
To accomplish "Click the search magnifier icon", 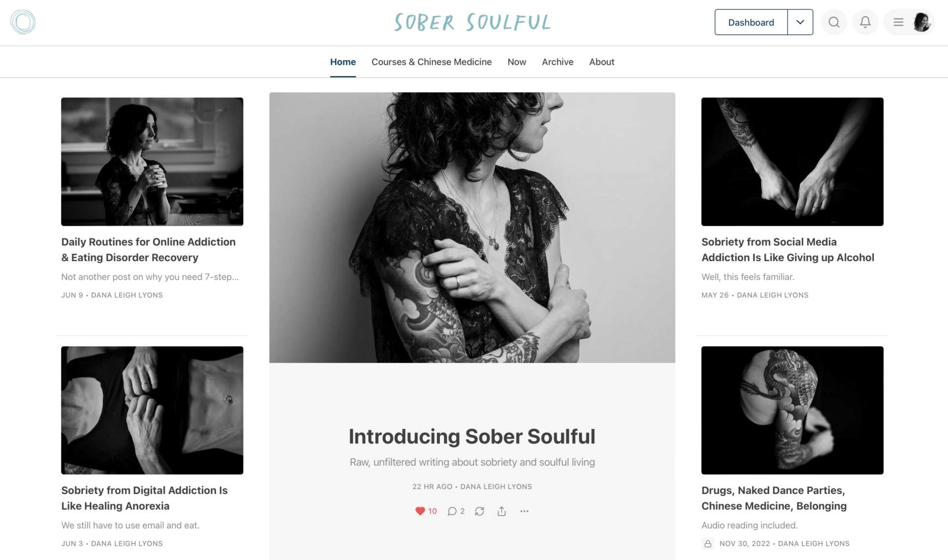I will pos(834,22).
